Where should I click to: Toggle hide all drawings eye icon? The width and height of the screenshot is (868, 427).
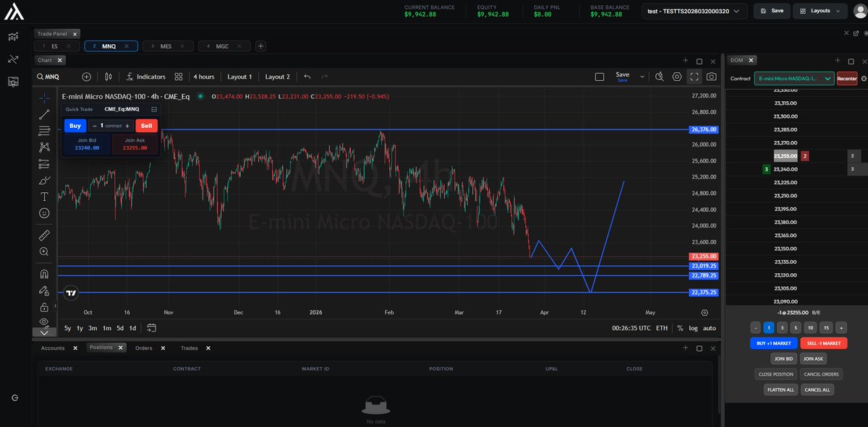[44, 322]
